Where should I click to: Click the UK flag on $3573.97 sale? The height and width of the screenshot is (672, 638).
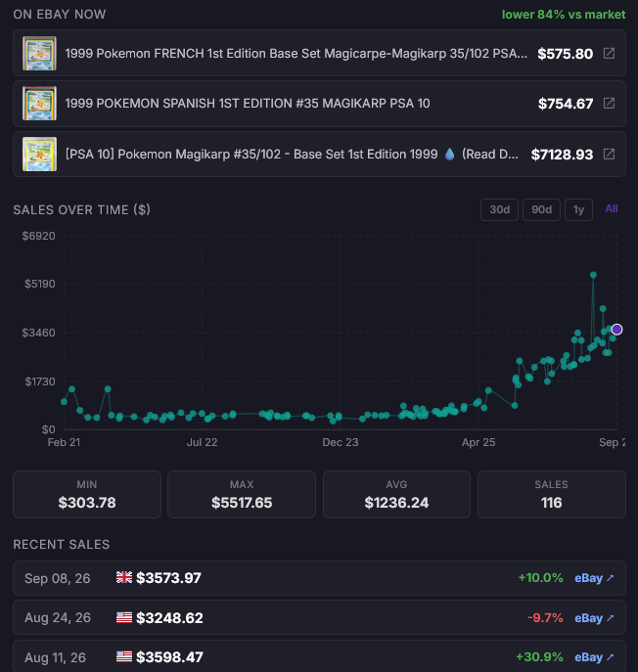pyautogui.click(x=124, y=577)
